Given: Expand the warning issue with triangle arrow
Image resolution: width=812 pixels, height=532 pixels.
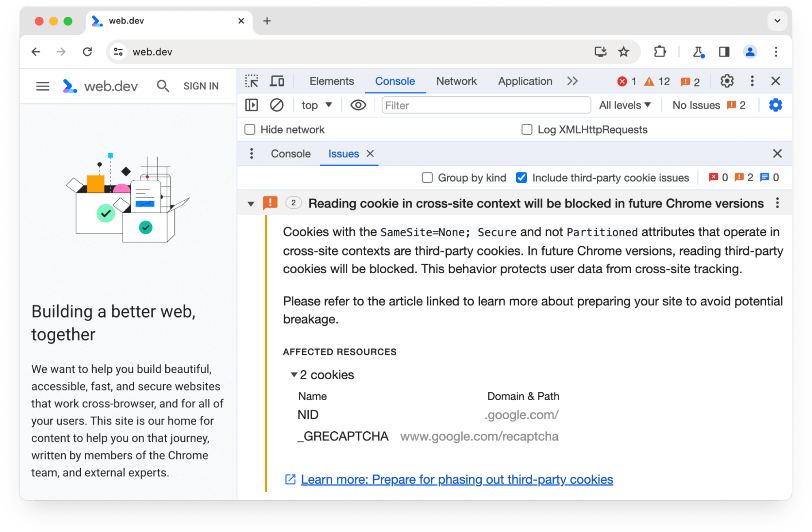Looking at the screenshot, I should [251, 203].
